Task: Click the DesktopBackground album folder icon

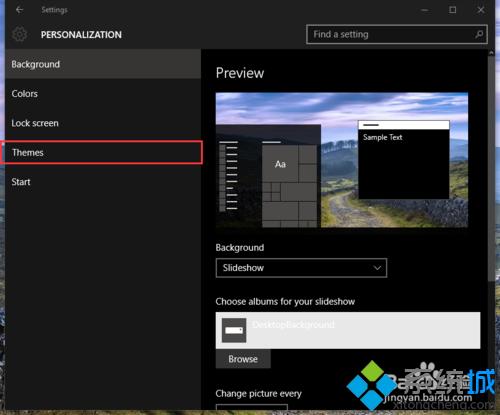Action: (x=234, y=330)
